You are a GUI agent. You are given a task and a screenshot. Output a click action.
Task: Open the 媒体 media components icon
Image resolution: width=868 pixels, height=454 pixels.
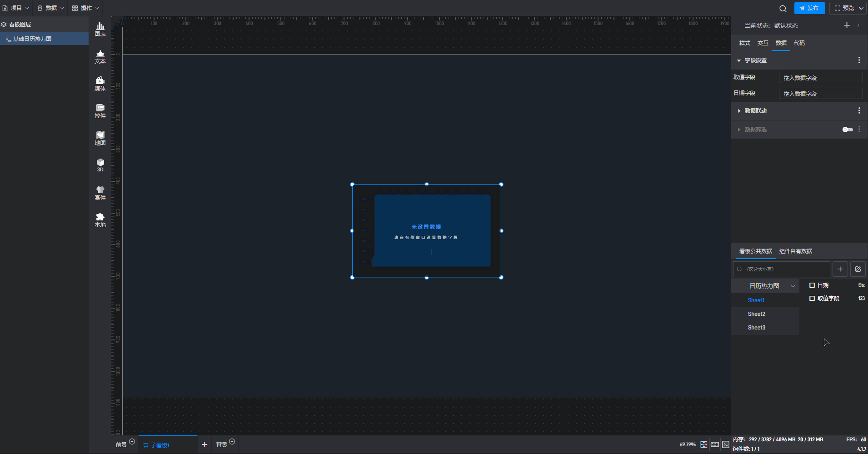point(100,84)
